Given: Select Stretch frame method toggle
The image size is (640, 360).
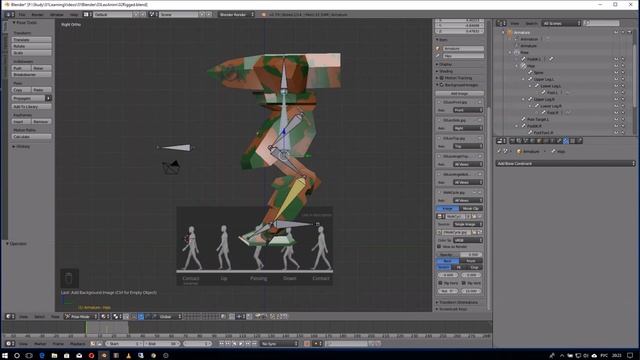Looking at the screenshot, I should [443, 267].
